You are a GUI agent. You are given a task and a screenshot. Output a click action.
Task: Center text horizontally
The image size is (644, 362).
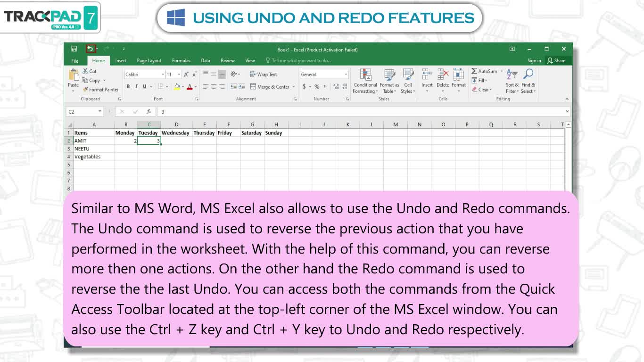point(214,87)
